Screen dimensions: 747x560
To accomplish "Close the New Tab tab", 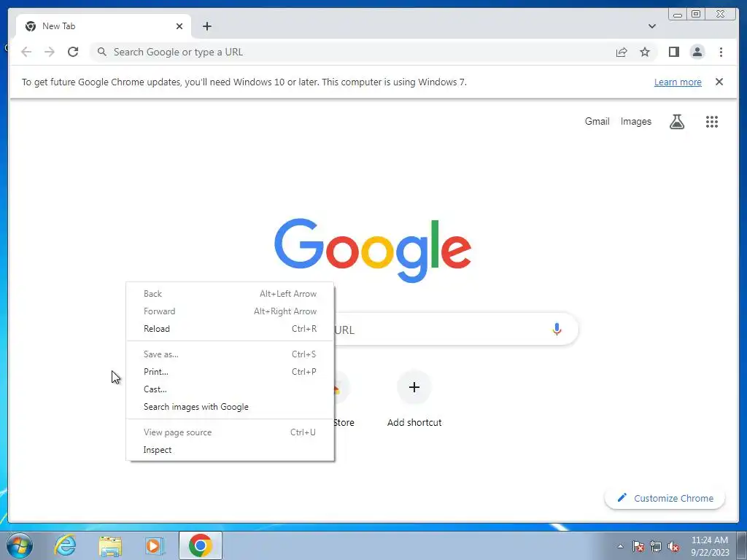I will click(179, 26).
